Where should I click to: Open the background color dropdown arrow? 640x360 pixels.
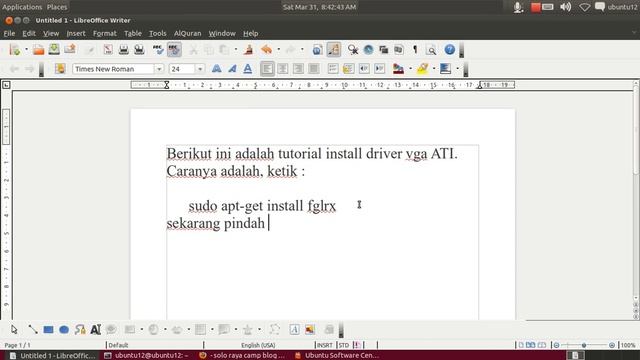(x=457, y=69)
